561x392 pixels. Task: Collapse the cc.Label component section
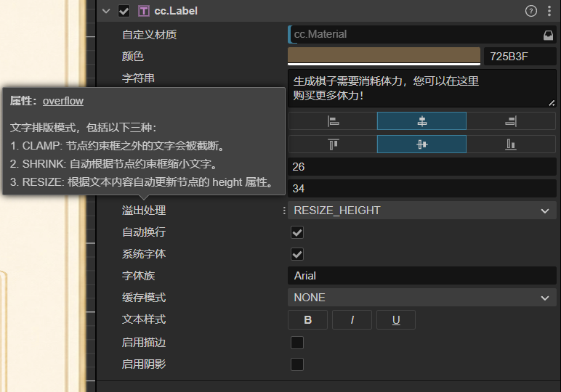(106, 11)
